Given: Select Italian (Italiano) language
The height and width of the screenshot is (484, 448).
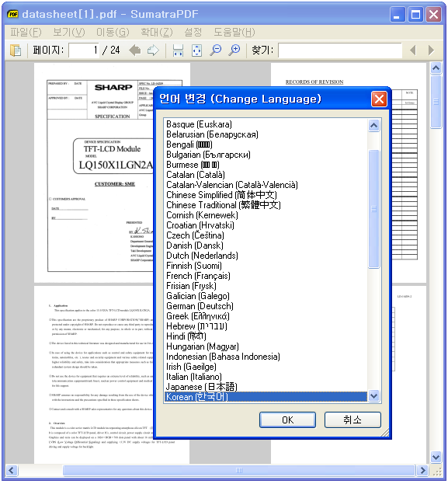Looking at the screenshot, I should pos(266,377).
